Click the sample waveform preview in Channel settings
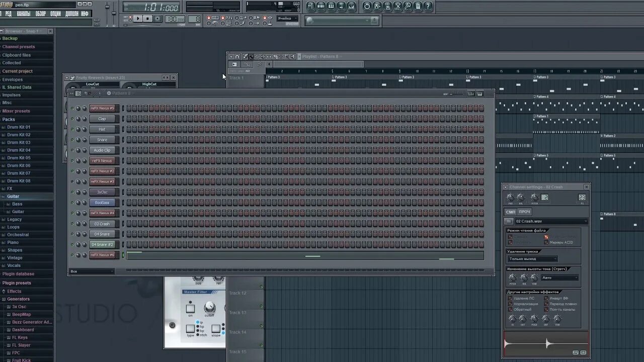Screen dimensions: 644x362 [546, 344]
